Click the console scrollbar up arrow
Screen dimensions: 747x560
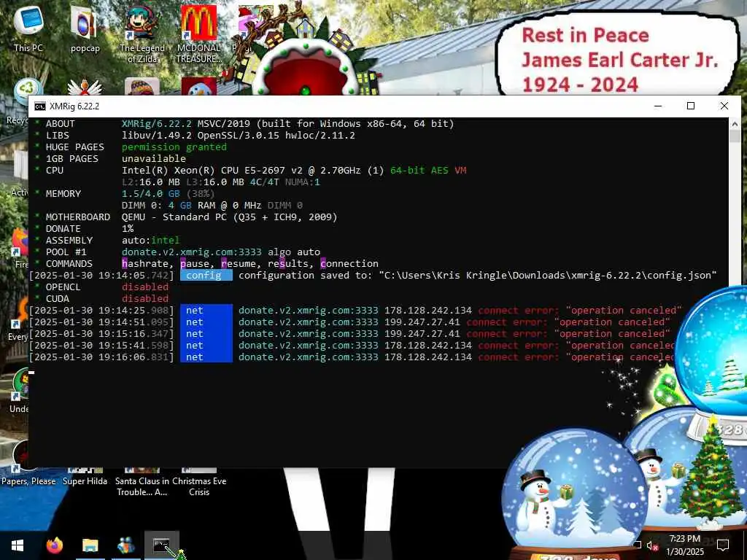(735, 123)
